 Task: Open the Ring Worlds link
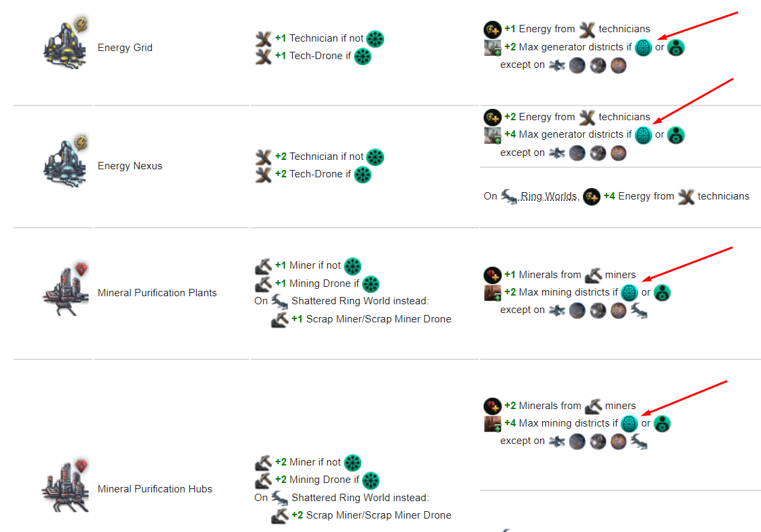click(x=549, y=196)
